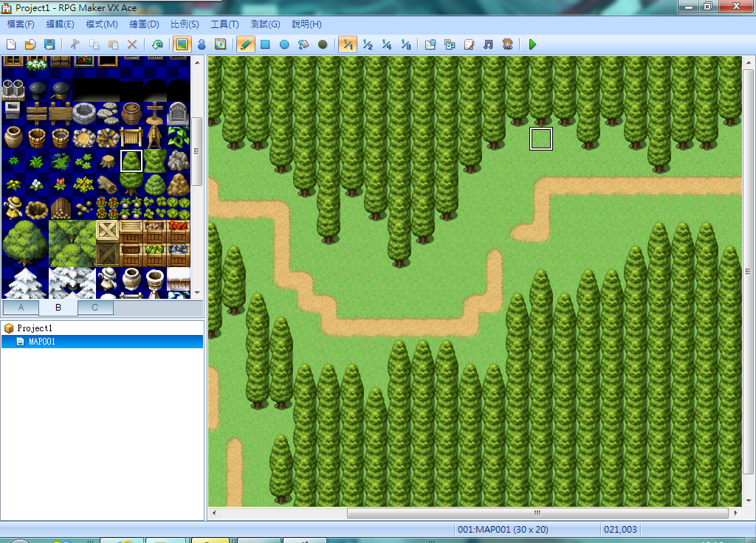Pick the grey boulder tile in palette
756x543 pixels.
(179, 160)
